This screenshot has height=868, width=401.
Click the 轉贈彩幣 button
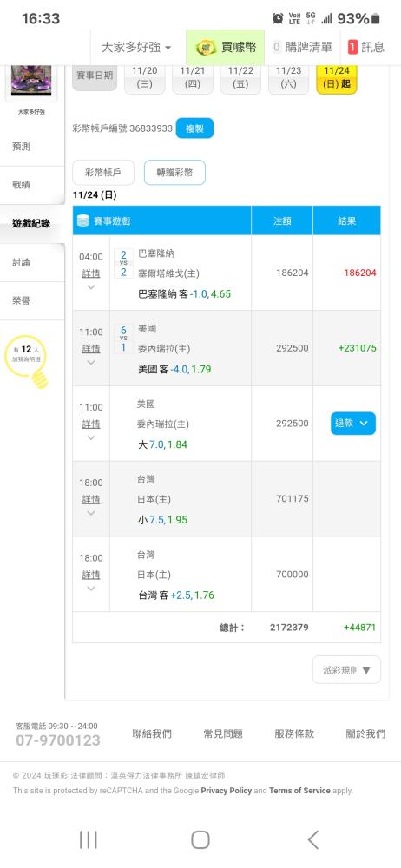coord(174,172)
